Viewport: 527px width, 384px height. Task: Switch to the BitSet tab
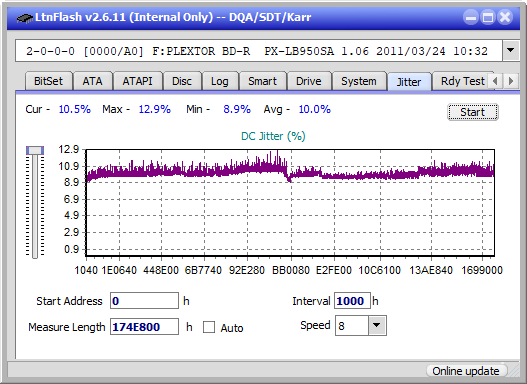48,81
